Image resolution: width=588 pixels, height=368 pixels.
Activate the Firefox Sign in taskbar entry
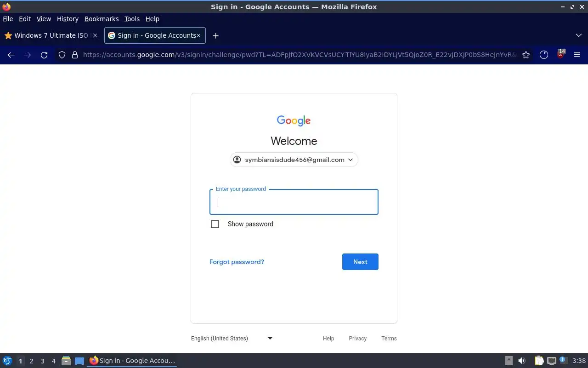[132, 361]
